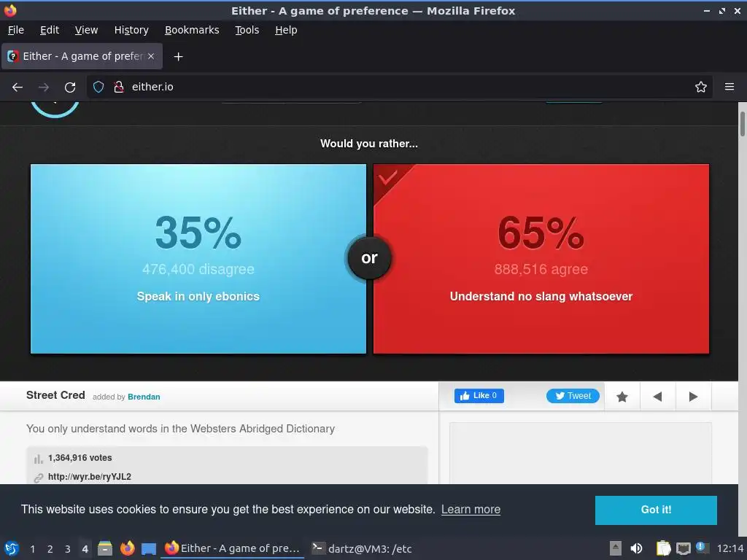Close the Either tab
The image size is (747, 560).
point(151,56)
